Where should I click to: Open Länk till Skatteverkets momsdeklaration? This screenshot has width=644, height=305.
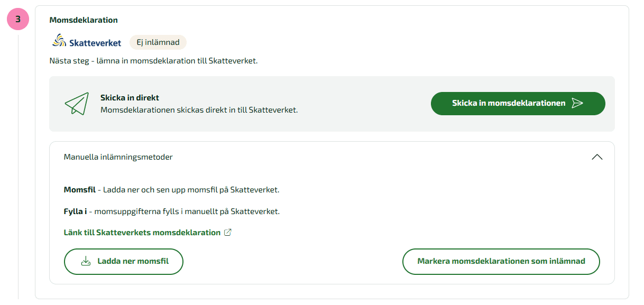[x=142, y=233]
